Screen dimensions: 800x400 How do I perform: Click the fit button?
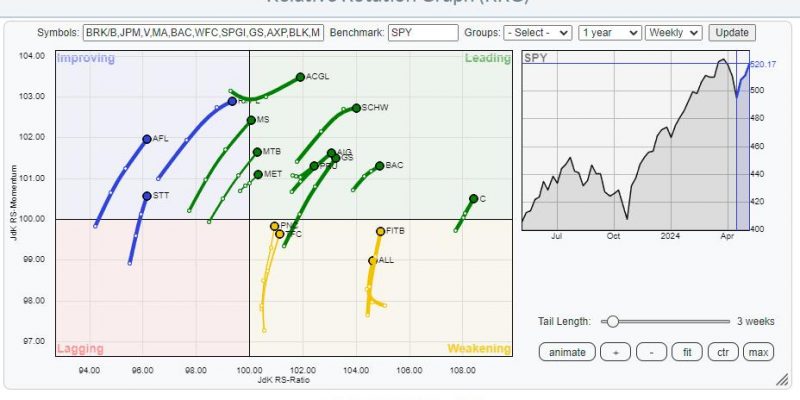[x=687, y=352]
